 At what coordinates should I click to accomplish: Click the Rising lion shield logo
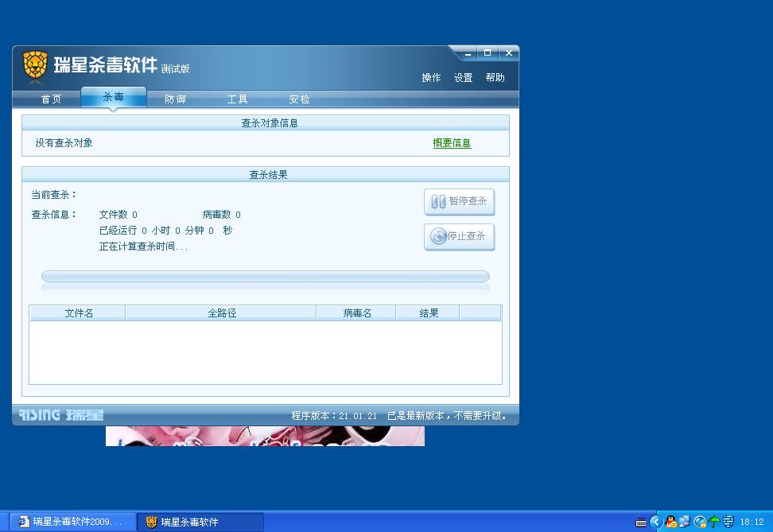(x=35, y=64)
